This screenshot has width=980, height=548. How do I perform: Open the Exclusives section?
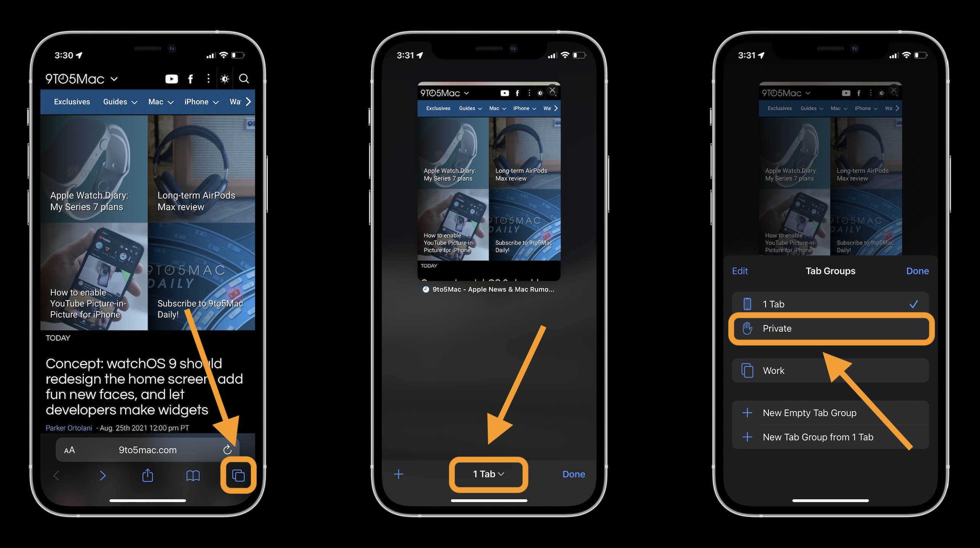71,102
